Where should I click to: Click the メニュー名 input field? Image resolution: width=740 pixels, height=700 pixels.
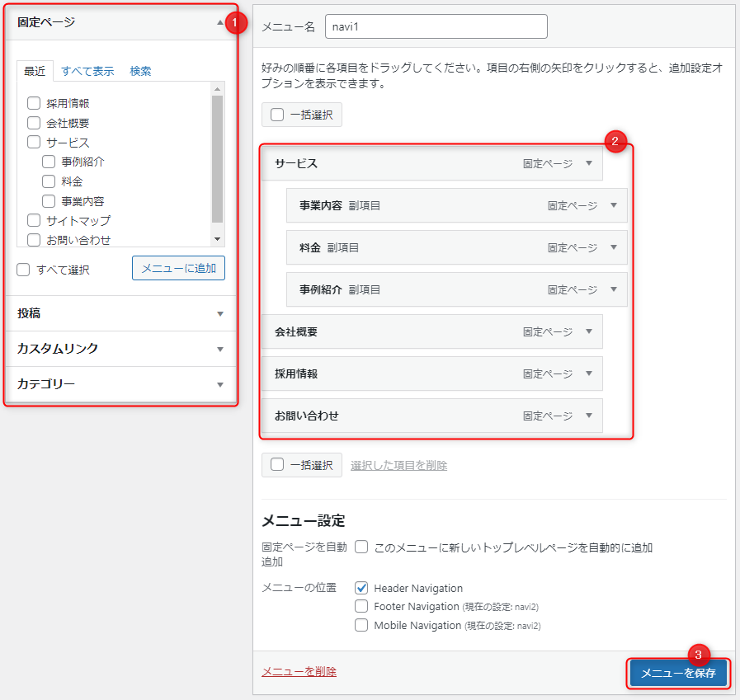point(436,26)
